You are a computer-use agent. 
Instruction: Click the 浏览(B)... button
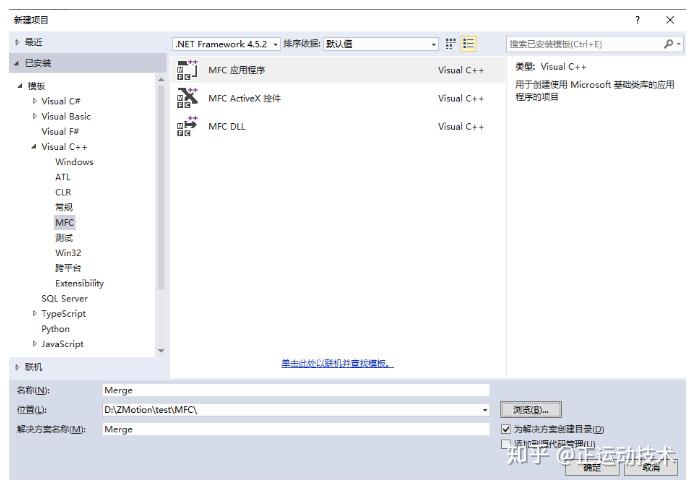point(531,410)
